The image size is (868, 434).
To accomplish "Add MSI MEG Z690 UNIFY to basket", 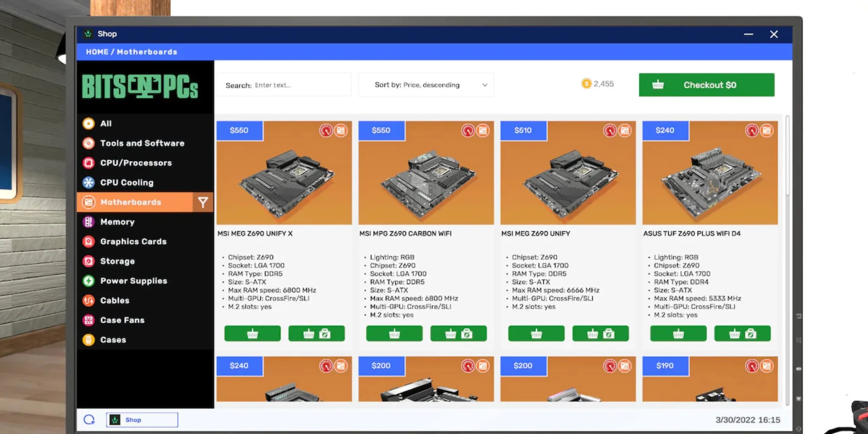I will coord(536,334).
